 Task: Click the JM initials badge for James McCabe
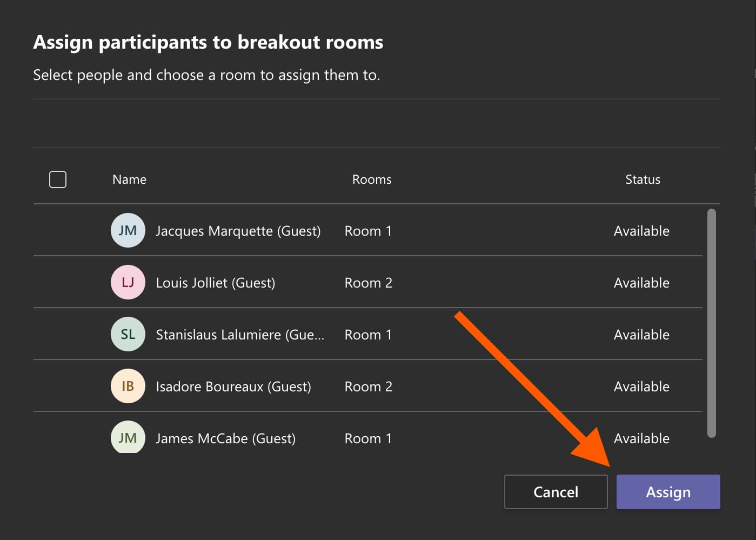[x=128, y=438]
